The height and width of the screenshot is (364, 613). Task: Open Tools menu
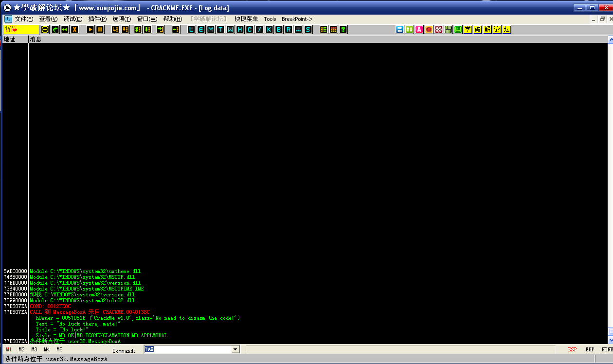click(270, 19)
